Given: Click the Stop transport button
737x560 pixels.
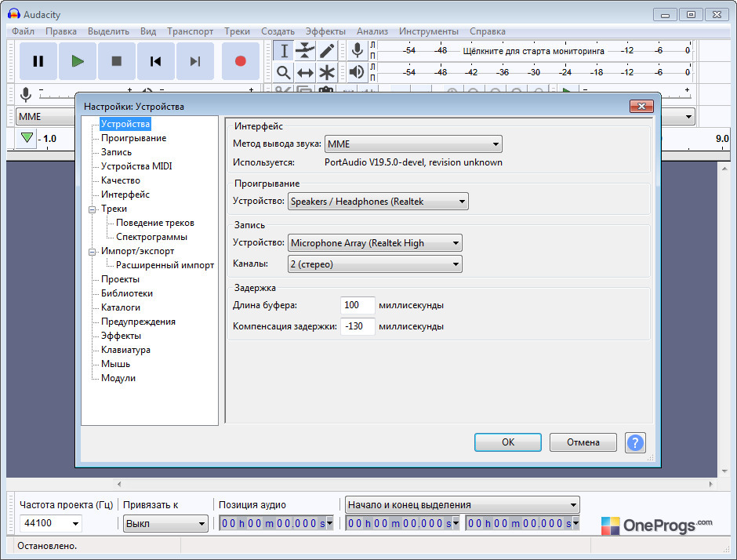Looking at the screenshot, I should tap(117, 61).
